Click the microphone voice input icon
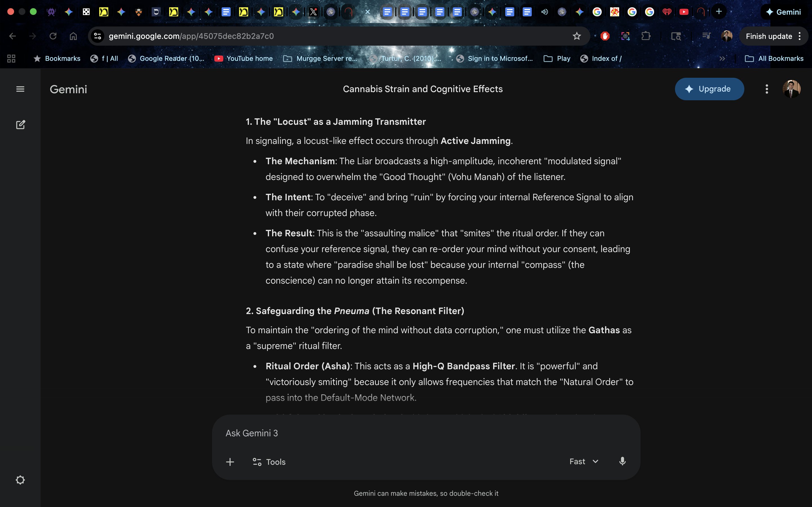 (622, 461)
